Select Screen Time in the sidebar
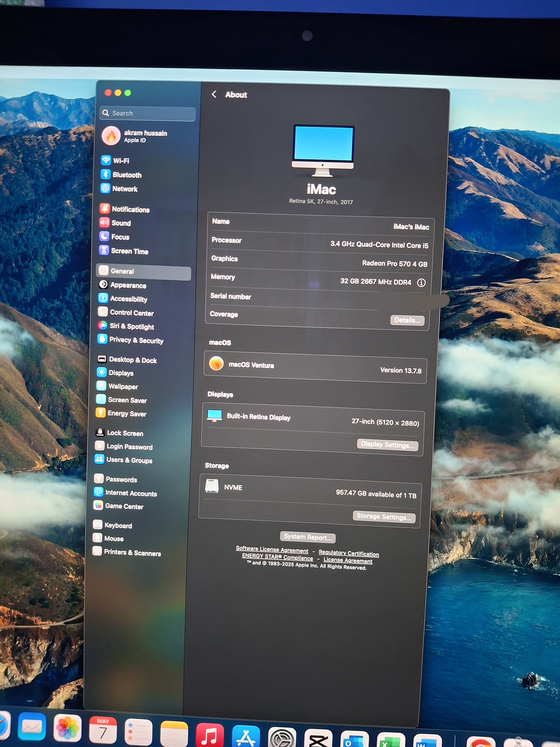The image size is (560, 747). pos(124,251)
